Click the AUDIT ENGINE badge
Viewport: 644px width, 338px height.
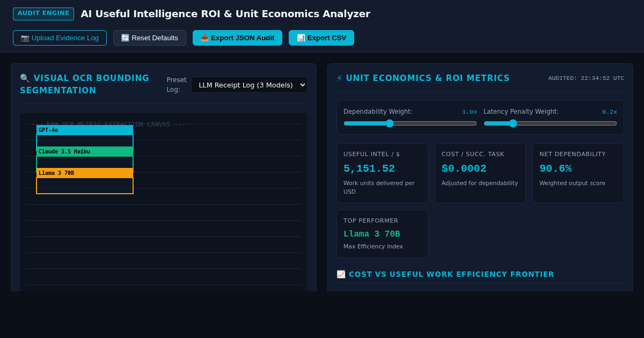tap(43, 13)
